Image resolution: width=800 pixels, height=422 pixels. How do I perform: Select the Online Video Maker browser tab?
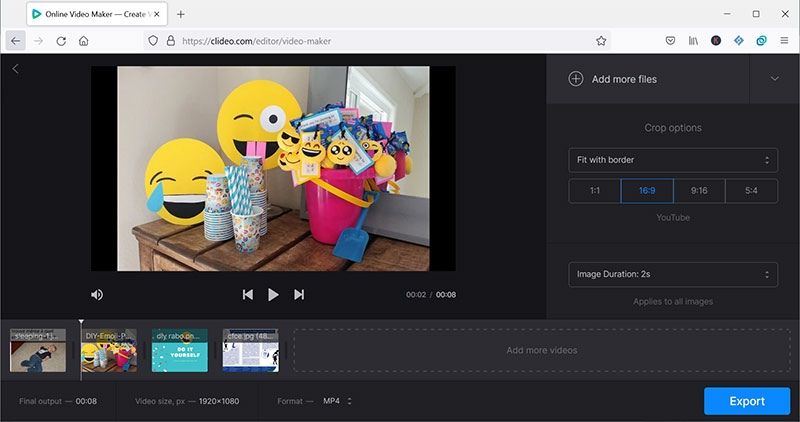point(96,14)
